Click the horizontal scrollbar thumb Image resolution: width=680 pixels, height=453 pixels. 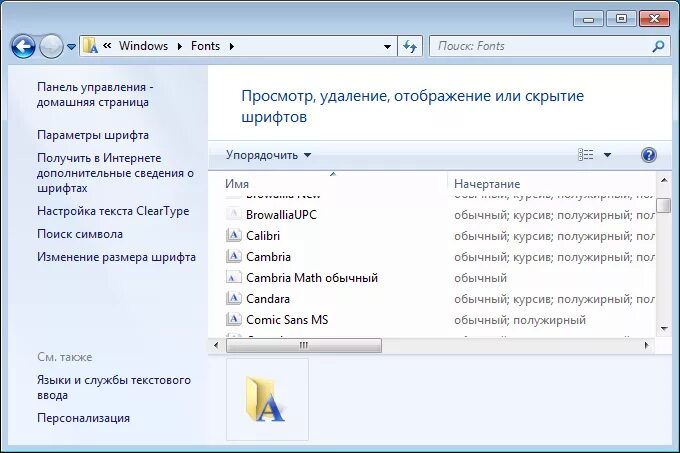click(304, 345)
